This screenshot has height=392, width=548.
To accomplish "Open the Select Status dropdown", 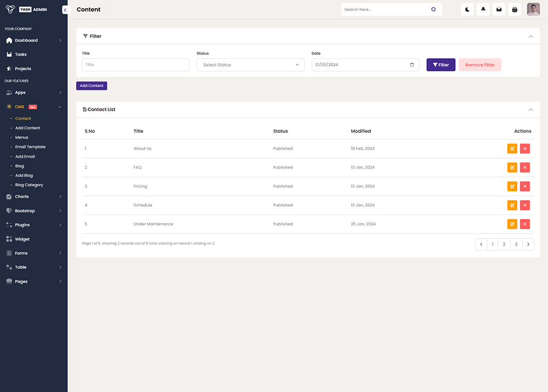I will 250,65.
